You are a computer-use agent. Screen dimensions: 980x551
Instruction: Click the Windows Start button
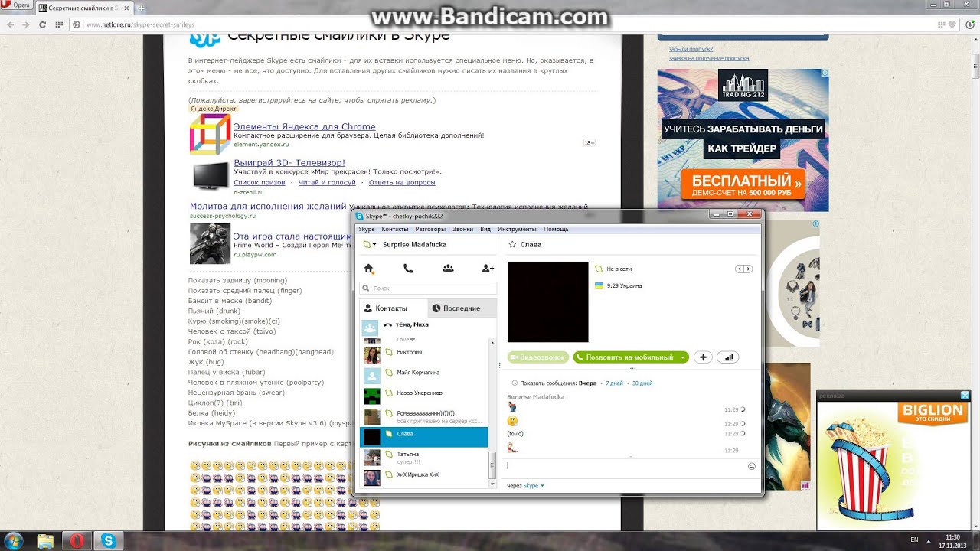[14, 541]
